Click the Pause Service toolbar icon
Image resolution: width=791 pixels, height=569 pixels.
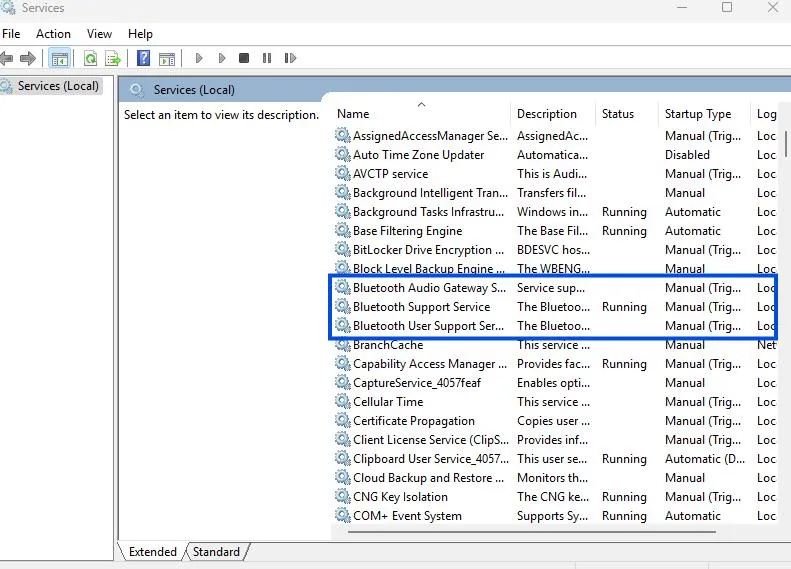click(x=267, y=59)
